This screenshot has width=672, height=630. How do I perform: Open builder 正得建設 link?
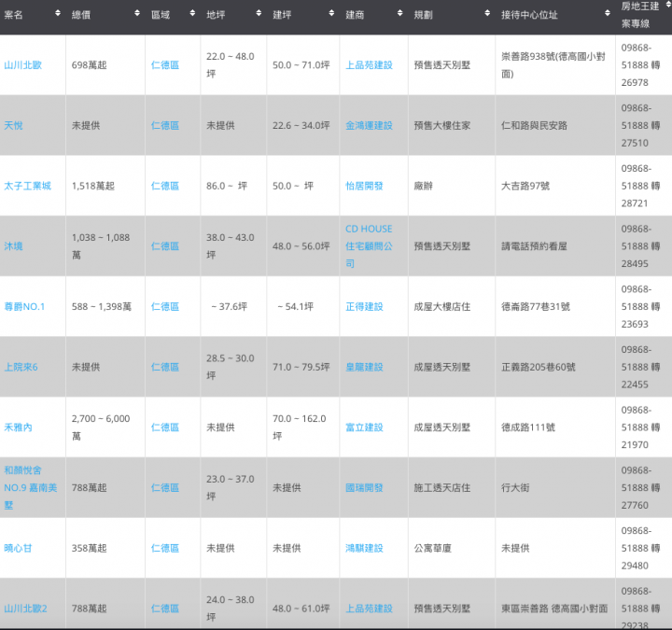click(364, 307)
